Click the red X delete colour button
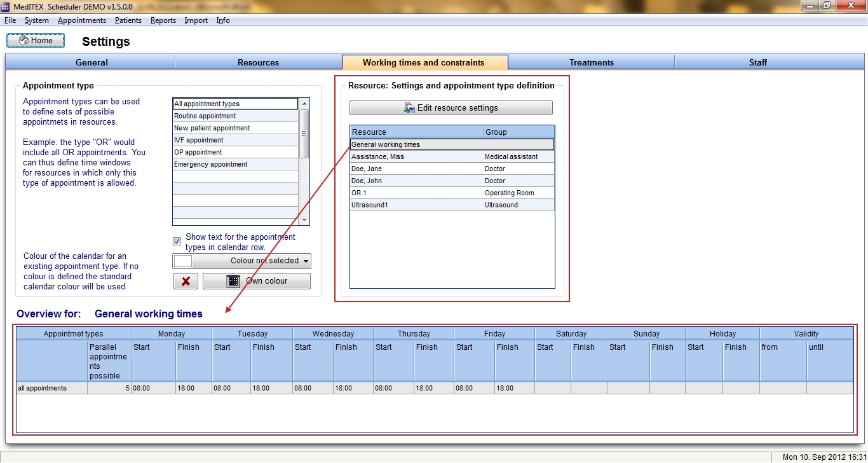Image resolution: width=868 pixels, height=463 pixels. (186, 281)
